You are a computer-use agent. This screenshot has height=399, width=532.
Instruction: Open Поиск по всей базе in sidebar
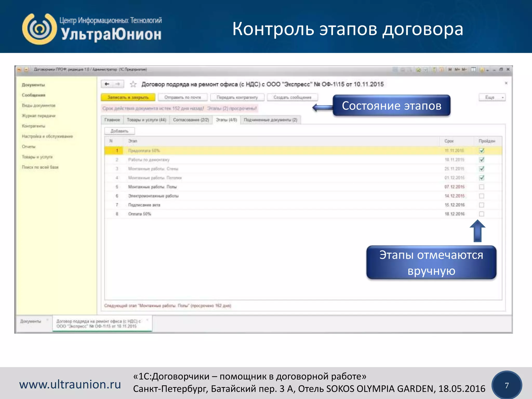pos(40,167)
